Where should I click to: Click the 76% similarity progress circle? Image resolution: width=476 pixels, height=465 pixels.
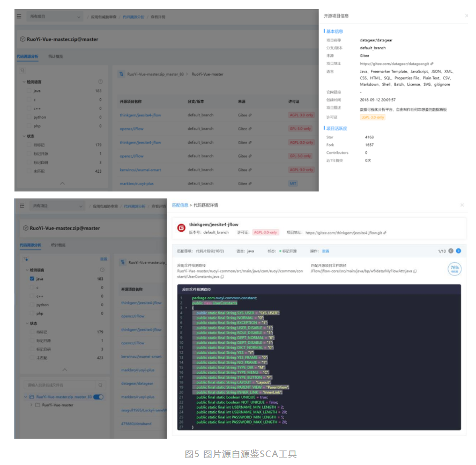tap(455, 269)
